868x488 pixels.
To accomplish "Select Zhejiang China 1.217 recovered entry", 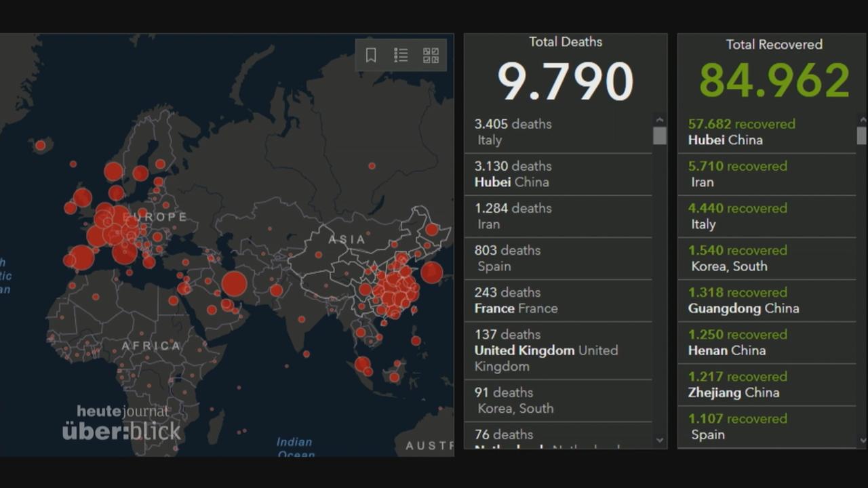I will [766, 384].
